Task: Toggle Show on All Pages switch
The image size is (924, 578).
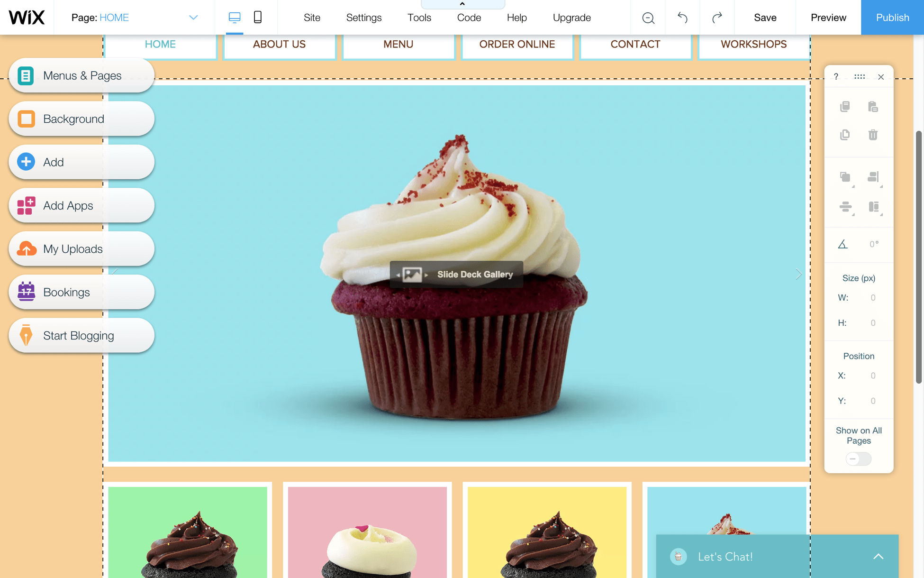Action: tap(859, 459)
